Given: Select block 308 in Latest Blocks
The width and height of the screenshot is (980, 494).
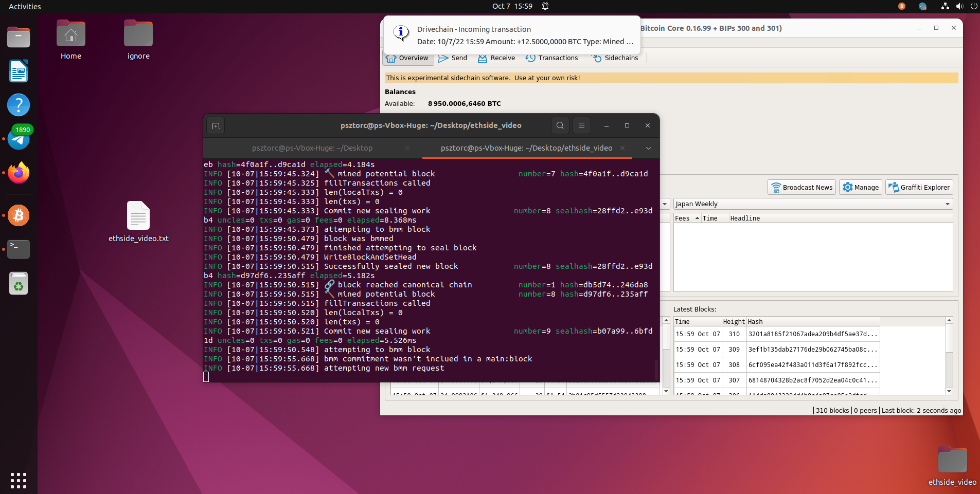Looking at the screenshot, I should tap(777, 365).
